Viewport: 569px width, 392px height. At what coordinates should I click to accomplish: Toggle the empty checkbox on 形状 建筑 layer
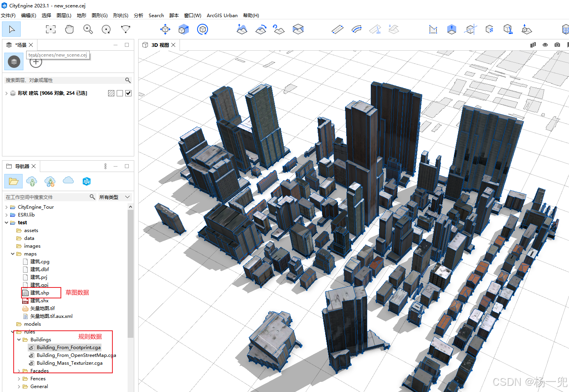coord(120,93)
